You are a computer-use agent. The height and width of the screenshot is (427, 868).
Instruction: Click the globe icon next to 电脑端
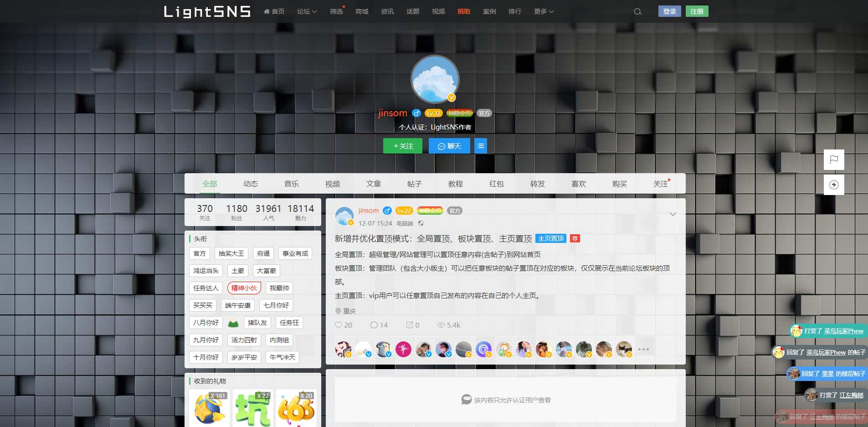click(x=421, y=223)
